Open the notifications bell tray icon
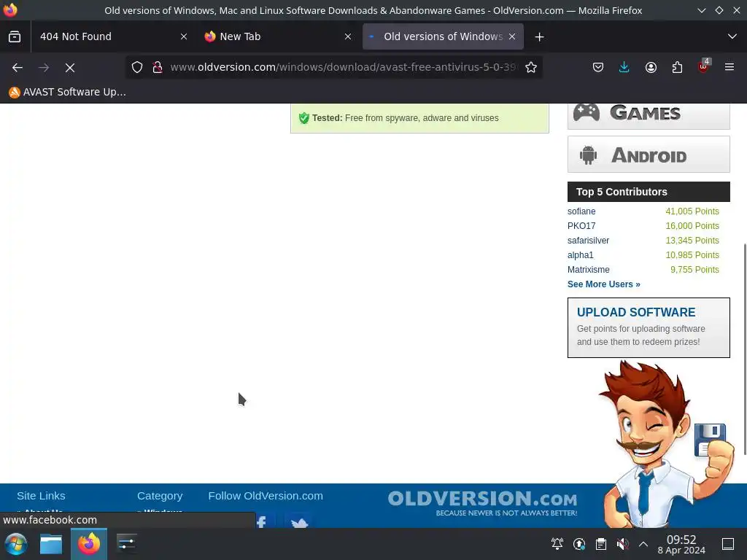747x560 pixels. click(x=557, y=544)
